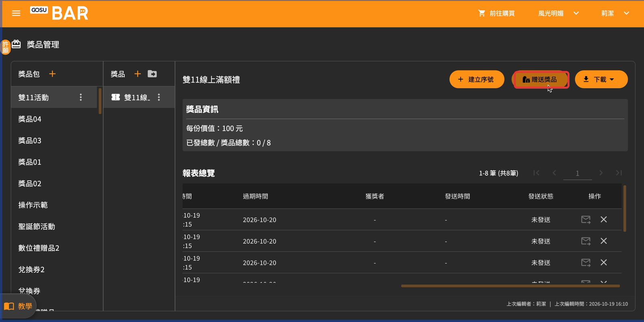
Task: Click send-mail icon in first 未發送 row
Action: click(586, 219)
